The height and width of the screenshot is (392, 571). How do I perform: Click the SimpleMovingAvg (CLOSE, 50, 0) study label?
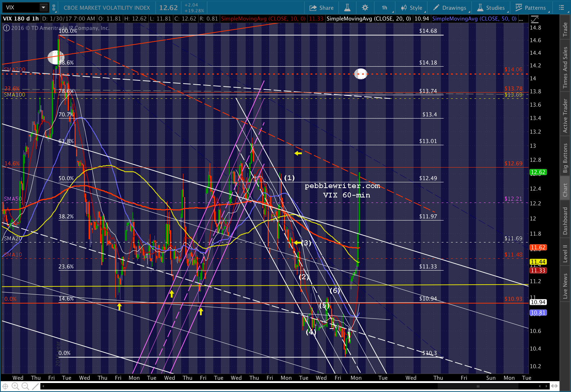474,19
